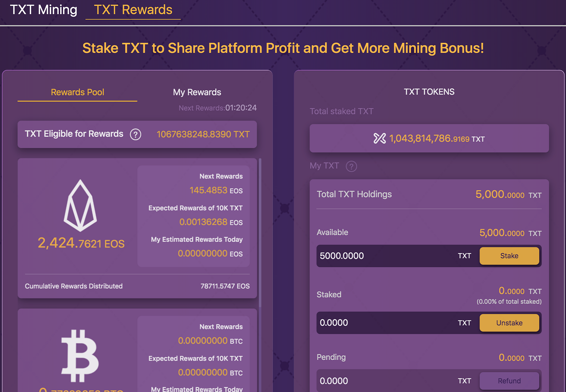The height and width of the screenshot is (392, 566).
Task: Click the Available TXT amount input field
Action: coord(384,256)
